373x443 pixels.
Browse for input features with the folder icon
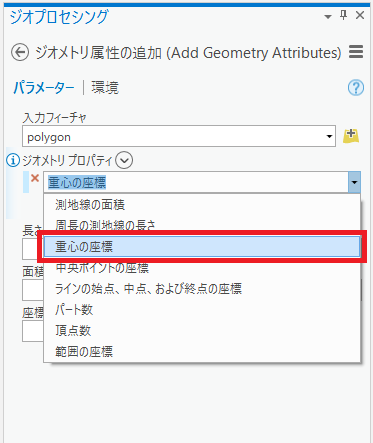coord(351,136)
